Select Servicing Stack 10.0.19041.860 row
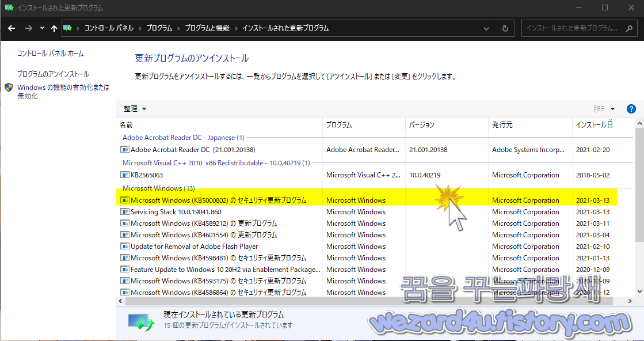 pyautogui.click(x=367, y=212)
